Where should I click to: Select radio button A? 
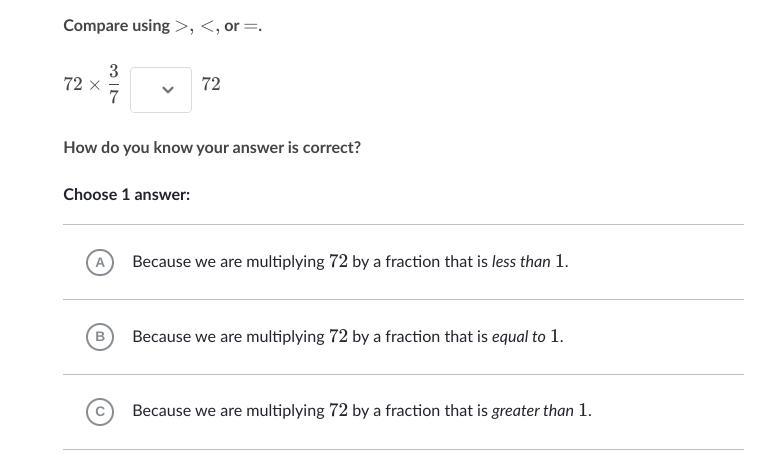coord(99,262)
